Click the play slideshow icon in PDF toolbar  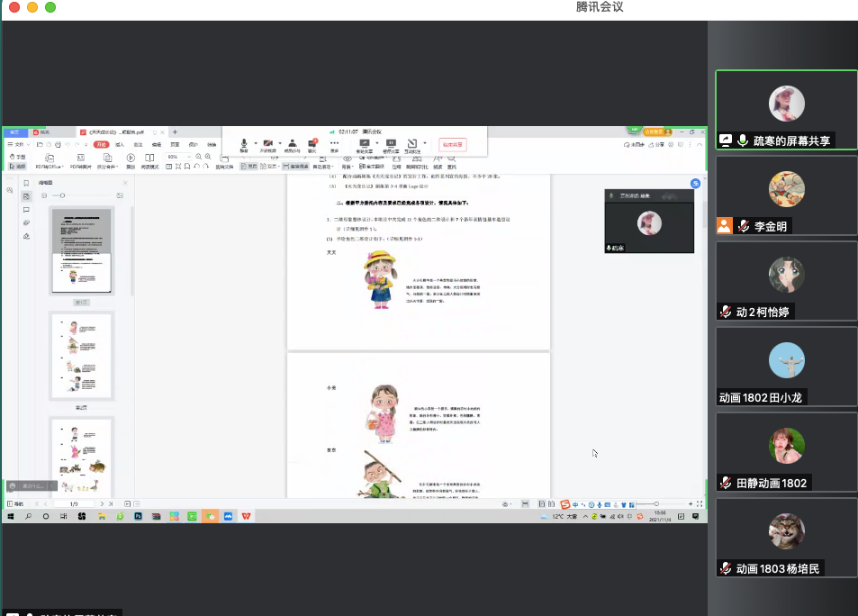[131, 159]
